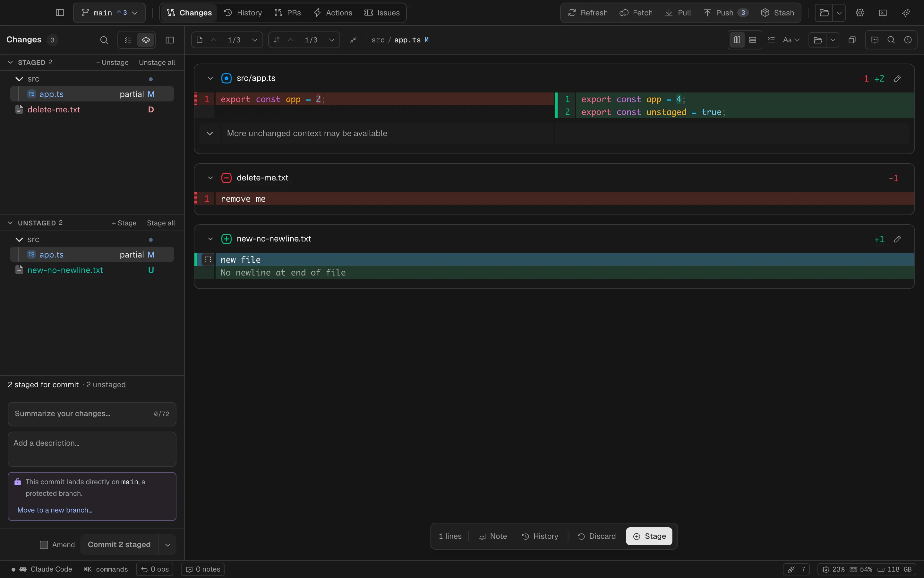
Task: Go to previous file using the file navigator arrow
Action: tap(214, 40)
